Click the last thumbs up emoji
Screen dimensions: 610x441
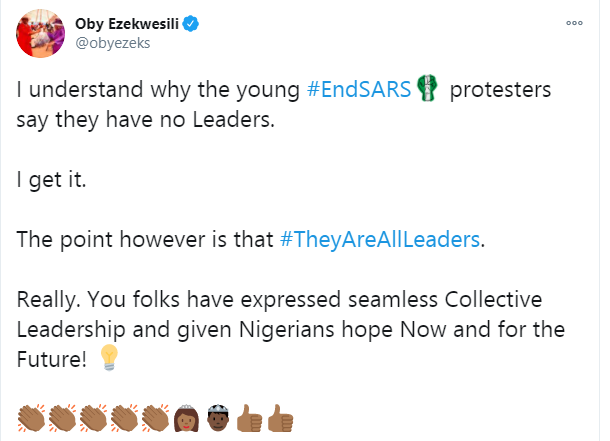click(x=280, y=418)
